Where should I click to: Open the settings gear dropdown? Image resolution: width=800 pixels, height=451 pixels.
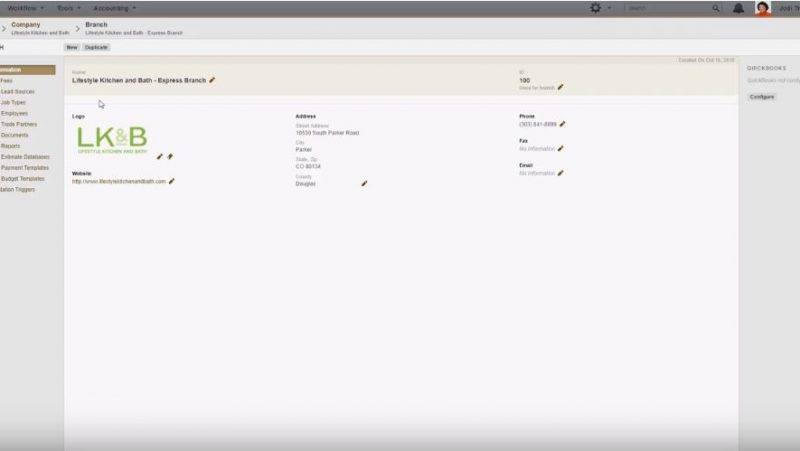pyautogui.click(x=598, y=8)
